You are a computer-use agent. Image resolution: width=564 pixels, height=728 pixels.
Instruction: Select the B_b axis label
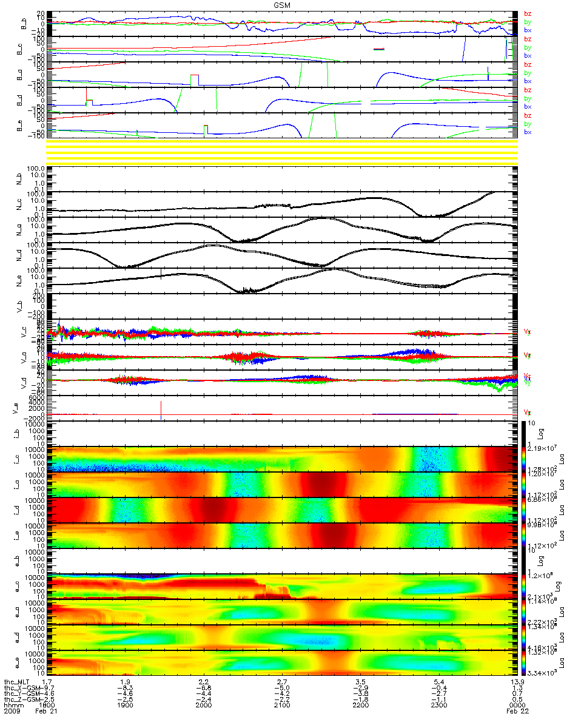pyautogui.click(x=23, y=23)
